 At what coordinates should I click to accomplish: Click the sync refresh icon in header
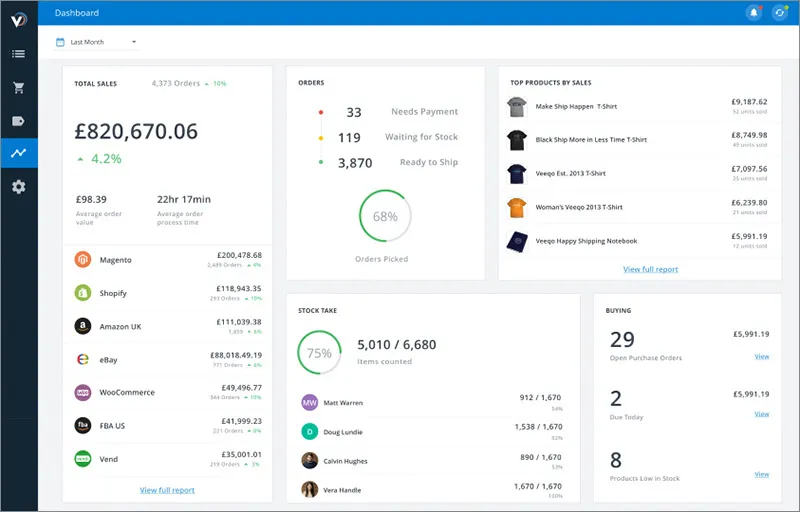coord(780,13)
